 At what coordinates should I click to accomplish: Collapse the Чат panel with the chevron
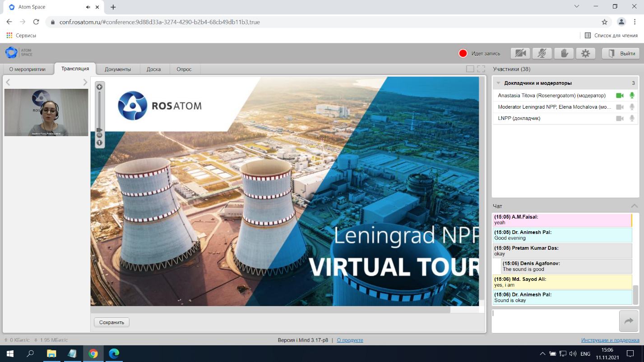point(634,206)
